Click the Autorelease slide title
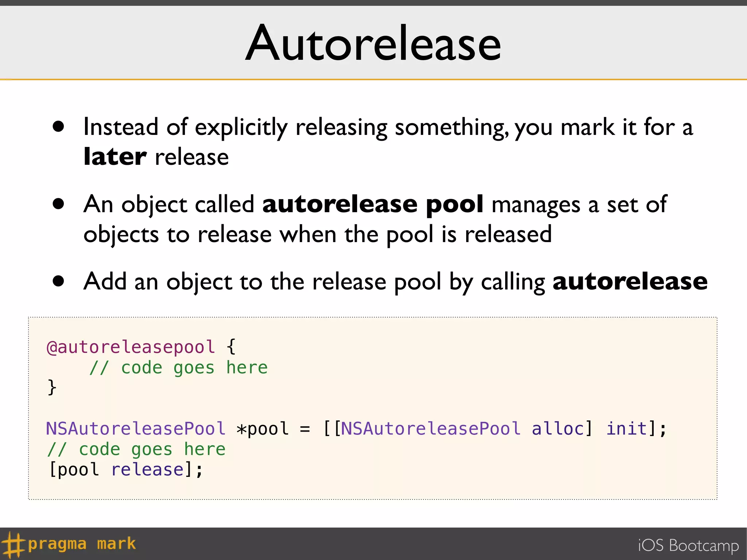Screen dimensions: 747x560 click(373, 43)
